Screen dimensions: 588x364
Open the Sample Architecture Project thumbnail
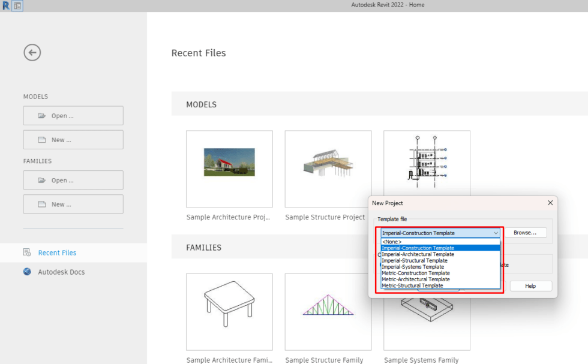pos(229,169)
